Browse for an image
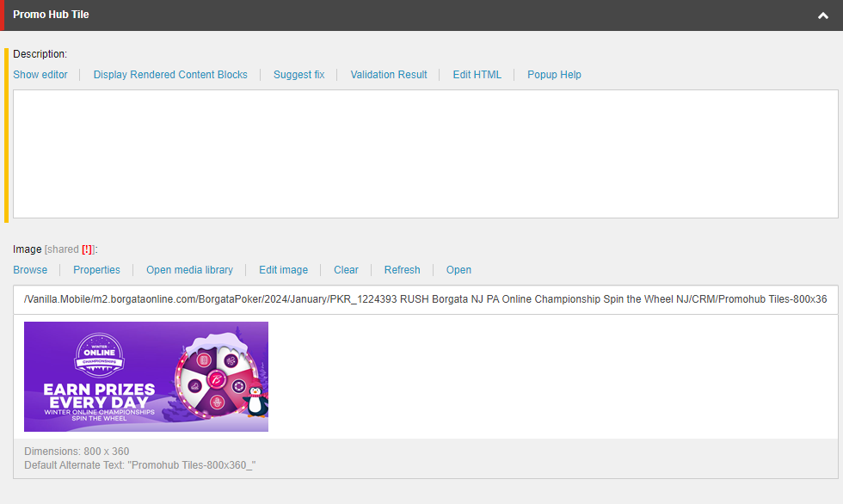 point(30,270)
